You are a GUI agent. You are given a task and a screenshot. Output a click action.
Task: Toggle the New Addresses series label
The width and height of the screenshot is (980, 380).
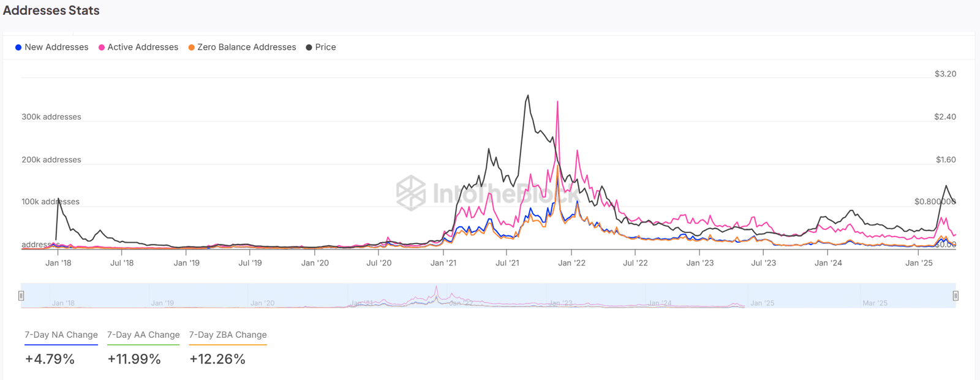[56, 47]
